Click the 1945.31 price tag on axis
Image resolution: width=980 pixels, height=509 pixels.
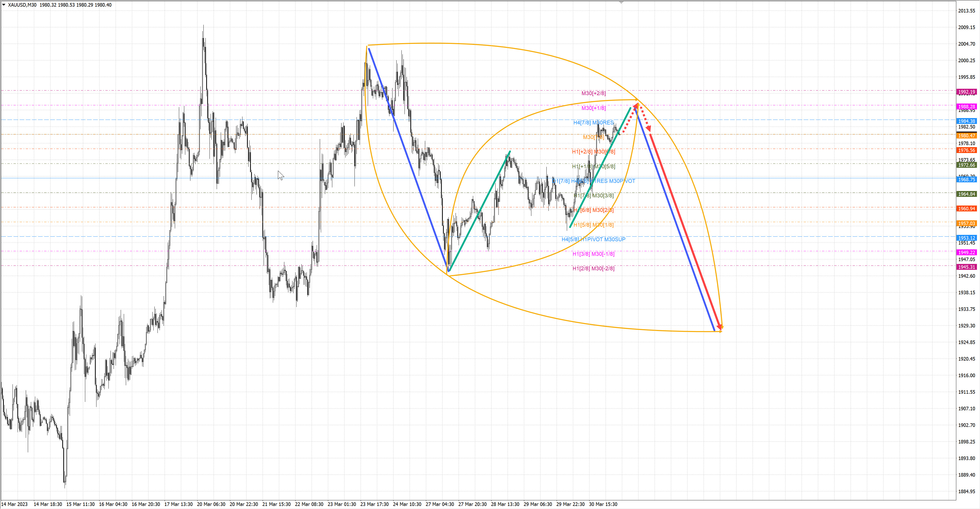click(966, 267)
